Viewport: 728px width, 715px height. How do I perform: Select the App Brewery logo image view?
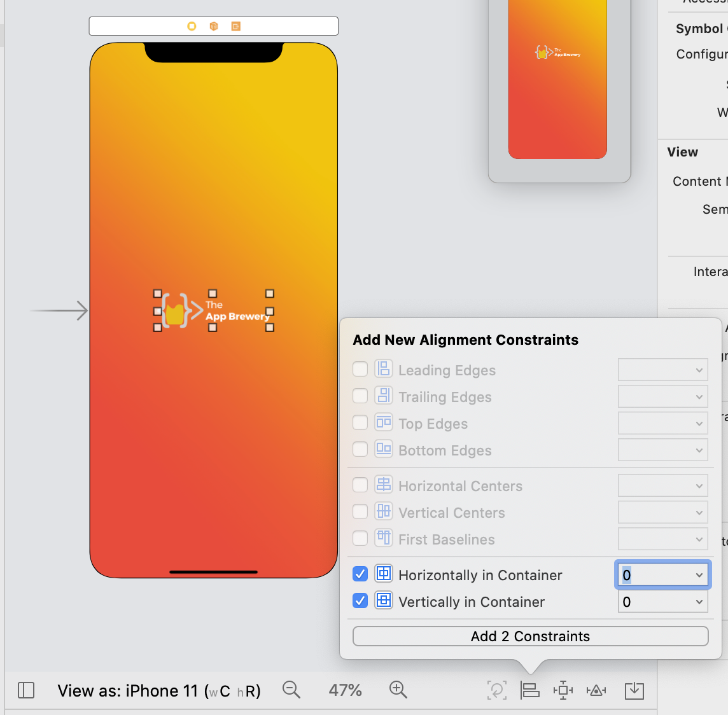click(214, 310)
